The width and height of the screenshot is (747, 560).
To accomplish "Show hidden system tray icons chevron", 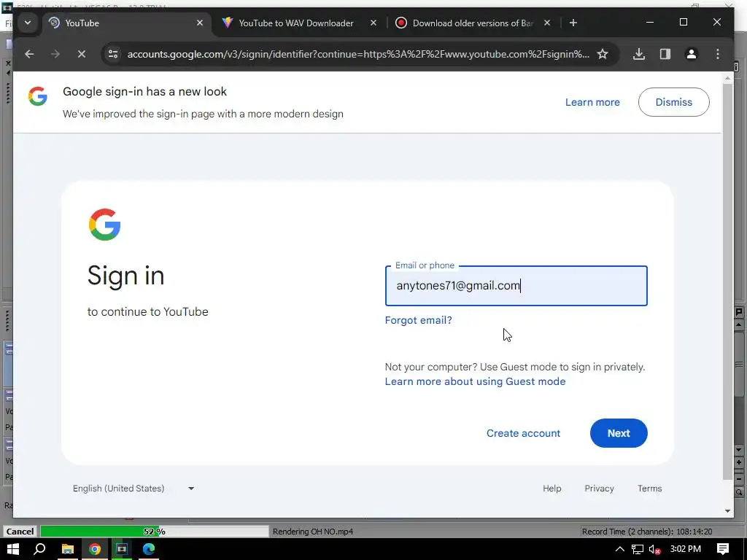I will pyautogui.click(x=619, y=549).
